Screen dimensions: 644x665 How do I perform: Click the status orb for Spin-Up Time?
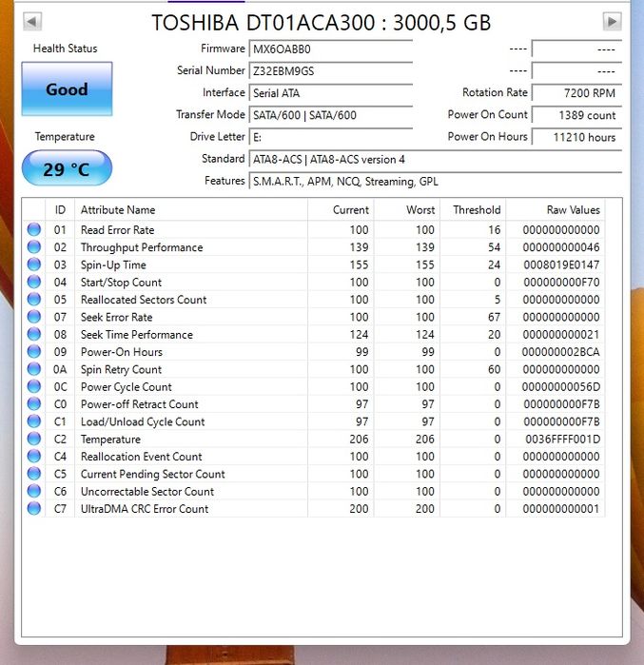click(34, 264)
